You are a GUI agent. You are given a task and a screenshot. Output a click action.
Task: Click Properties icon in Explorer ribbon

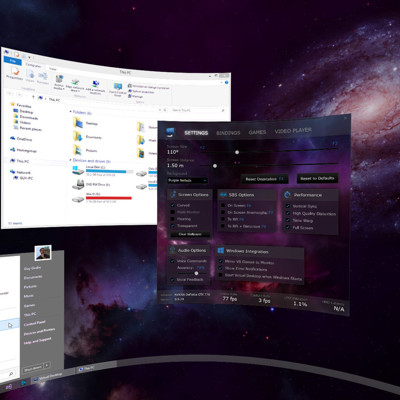click(15, 71)
